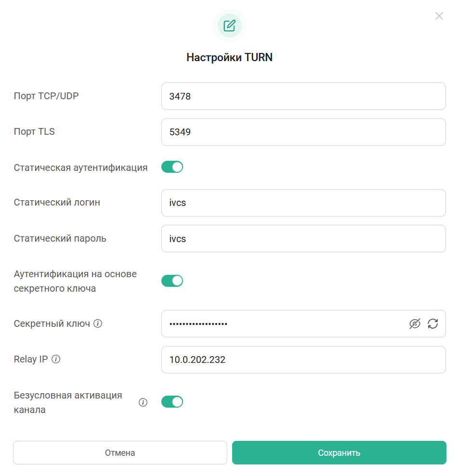
Task: Click inside the Порт TLS field
Action: pyautogui.click(x=303, y=132)
